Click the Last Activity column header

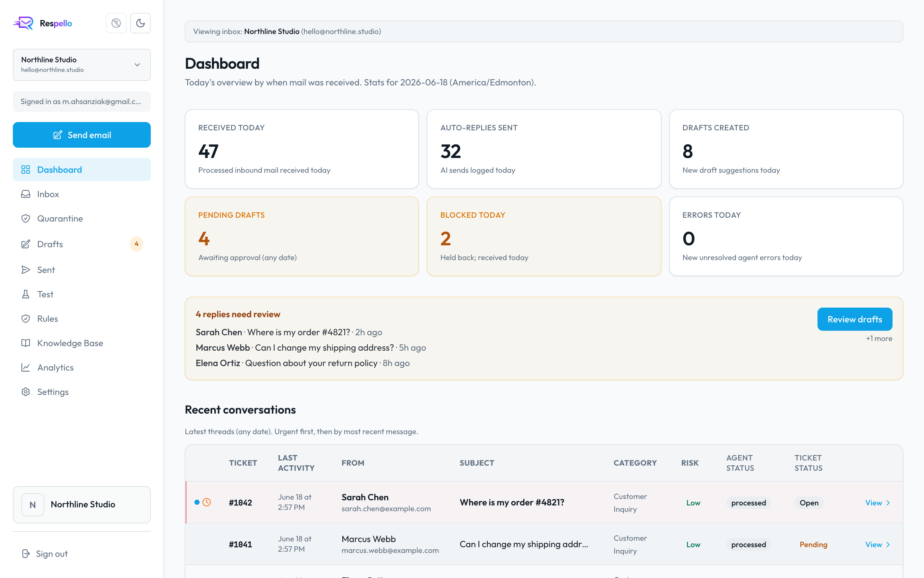tap(296, 463)
